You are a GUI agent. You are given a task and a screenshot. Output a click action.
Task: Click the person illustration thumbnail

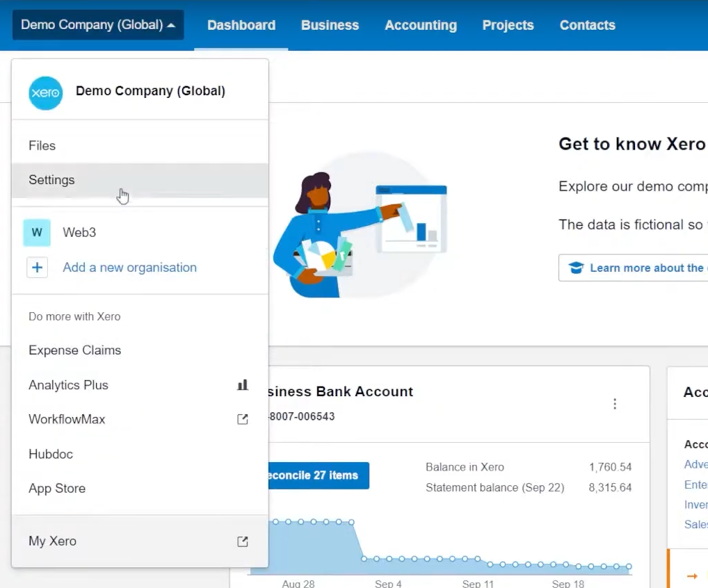point(360,226)
